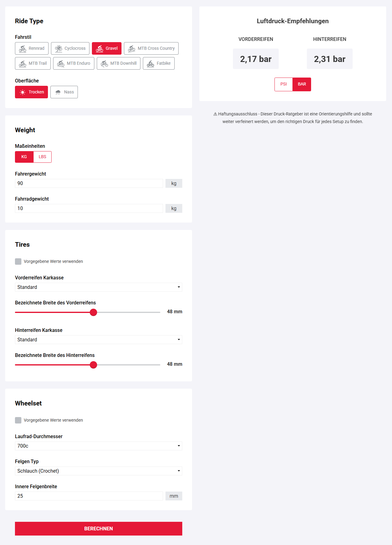The image size is (392, 545).
Task: Open the Hinterreifen Karkasse dropdown
Action: click(98, 340)
